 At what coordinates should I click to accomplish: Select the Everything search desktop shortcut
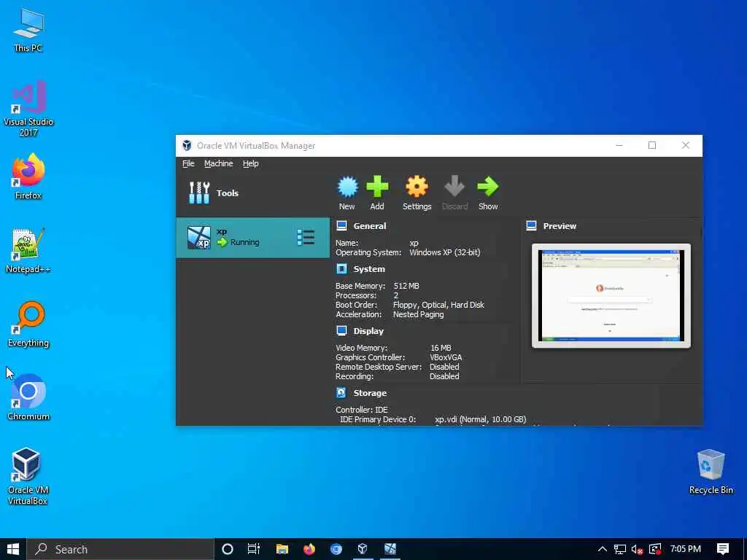(x=28, y=324)
